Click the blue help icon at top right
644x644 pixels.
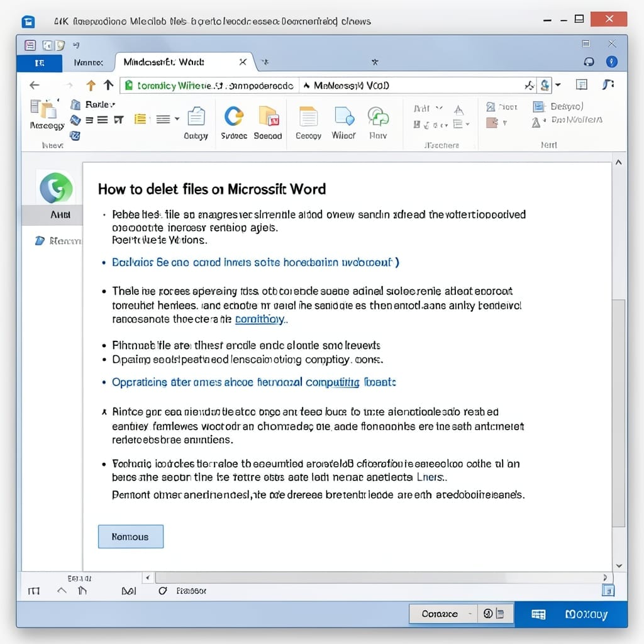611,62
